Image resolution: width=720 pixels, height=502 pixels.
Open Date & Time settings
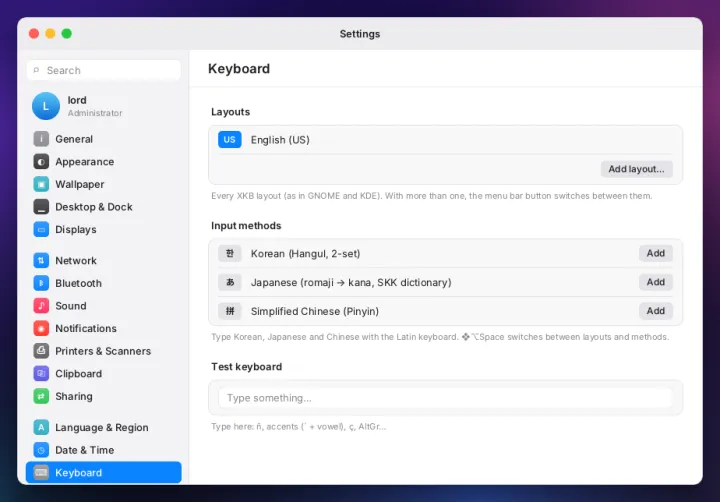tap(104, 450)
